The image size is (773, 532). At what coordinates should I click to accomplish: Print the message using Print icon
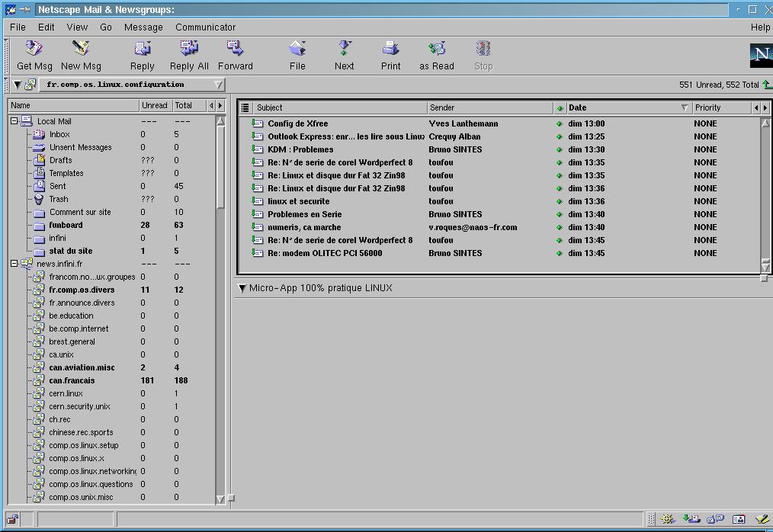click(390, 48)
